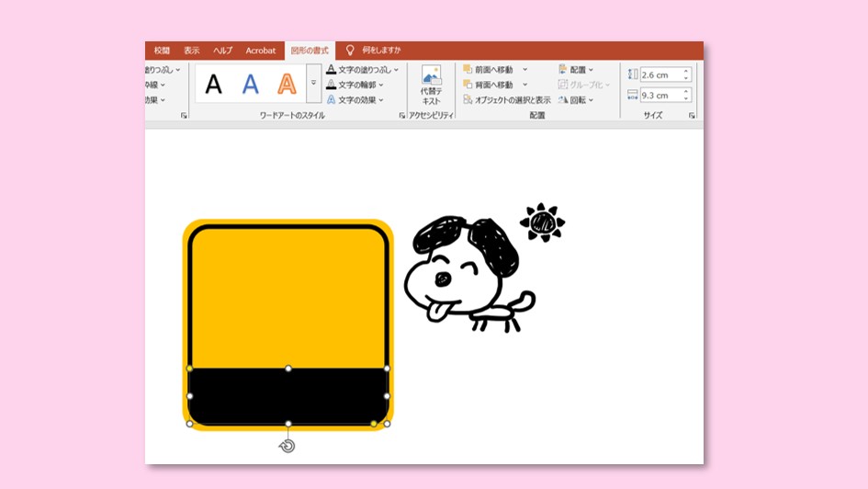This screenshot has height=489, width=868.
Task: Decrease the shape width with down spinner
Action: [686, 98]
